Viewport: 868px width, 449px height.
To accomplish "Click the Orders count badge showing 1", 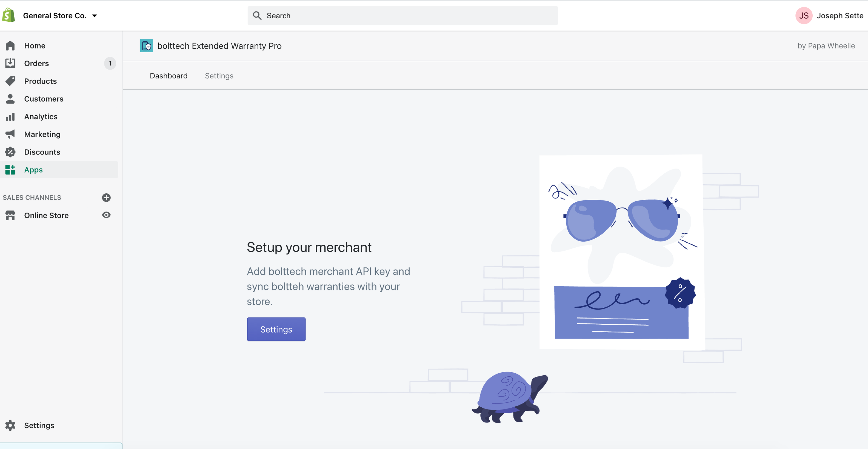I will (x=110, y=63).
